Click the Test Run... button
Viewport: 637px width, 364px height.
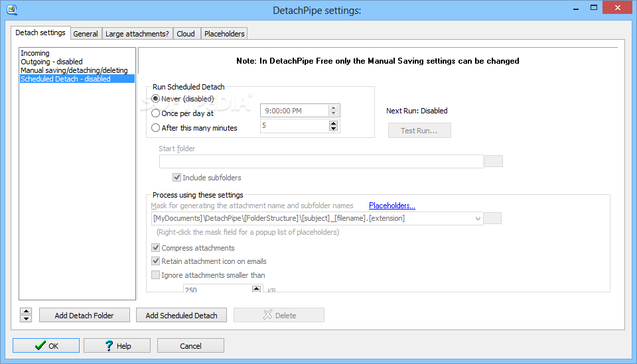(419, 131)
